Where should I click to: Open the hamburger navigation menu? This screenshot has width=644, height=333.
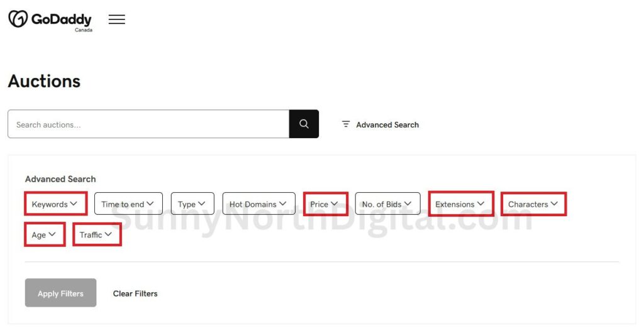[116, 19]
